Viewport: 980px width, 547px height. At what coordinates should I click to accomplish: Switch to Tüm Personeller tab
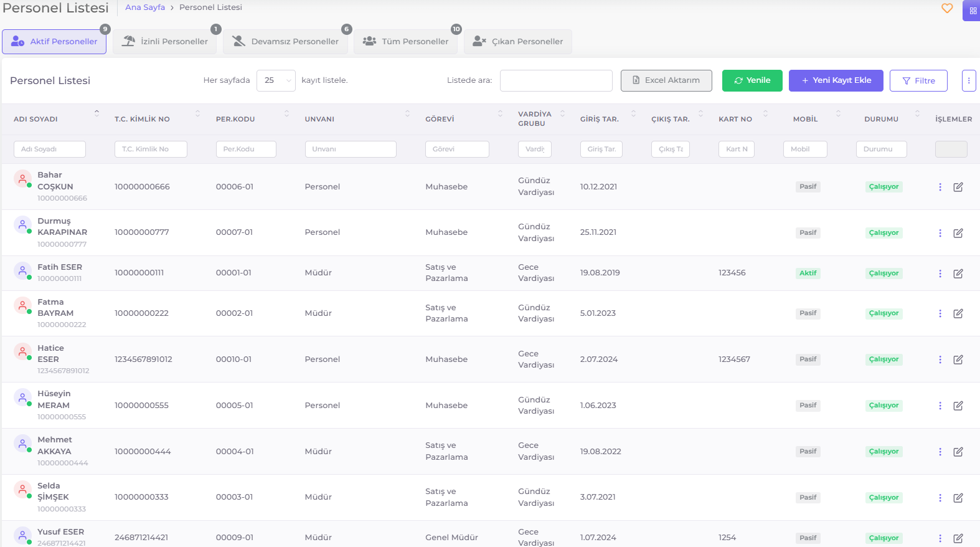[406, 42]
